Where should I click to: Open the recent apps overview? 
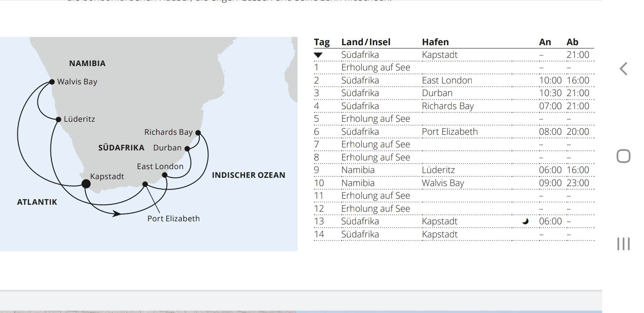623,244
